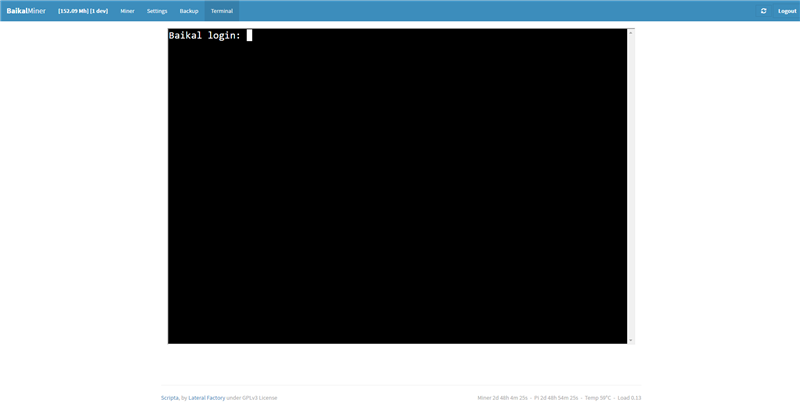
Task: Click the refresh icon in navbar
Action: click(763, 11)
